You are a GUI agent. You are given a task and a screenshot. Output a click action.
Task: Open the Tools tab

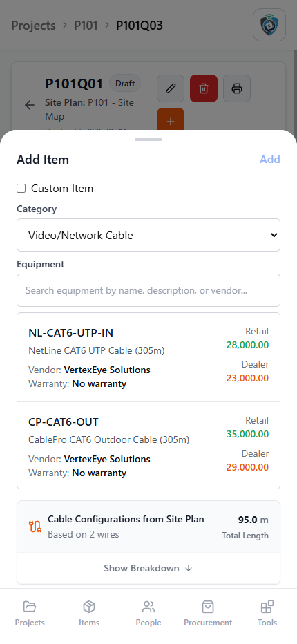pos(267,614)
